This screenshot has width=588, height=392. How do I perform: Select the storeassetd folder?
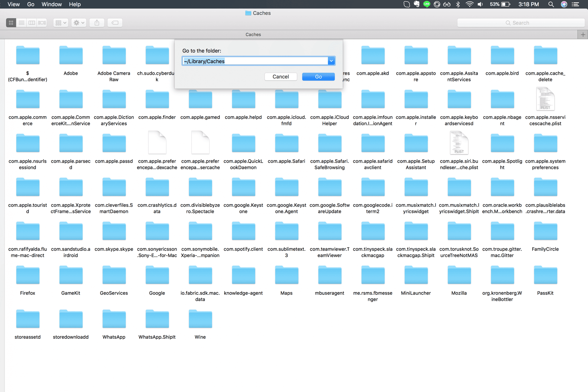[28, 319]
